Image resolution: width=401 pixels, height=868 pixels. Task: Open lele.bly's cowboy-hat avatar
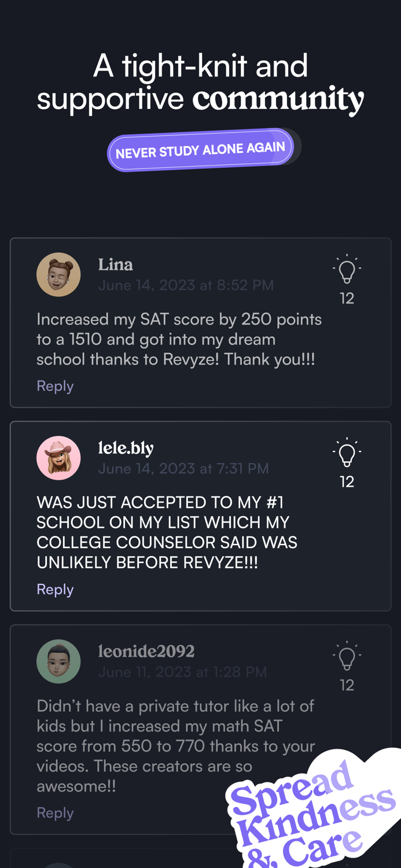point(58,458)
